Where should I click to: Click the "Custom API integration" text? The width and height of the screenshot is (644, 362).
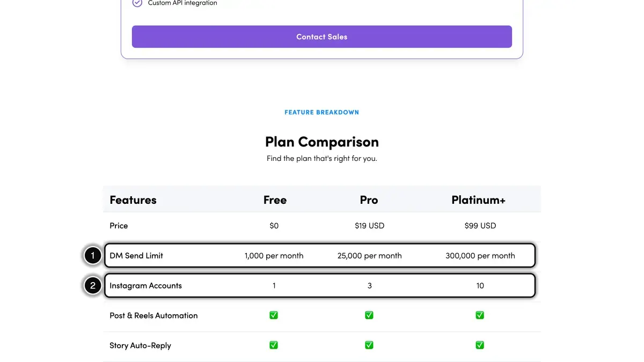click(x=182, y=3)
